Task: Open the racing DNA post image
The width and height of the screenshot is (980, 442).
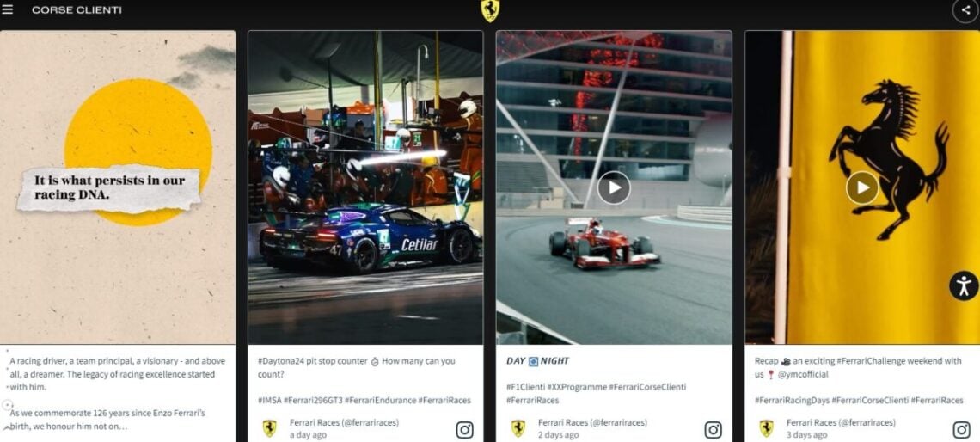Action: tap(118, 187)
